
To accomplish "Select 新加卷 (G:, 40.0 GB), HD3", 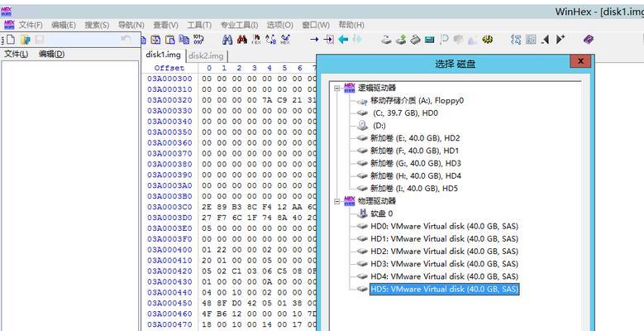I will [415, 163].
